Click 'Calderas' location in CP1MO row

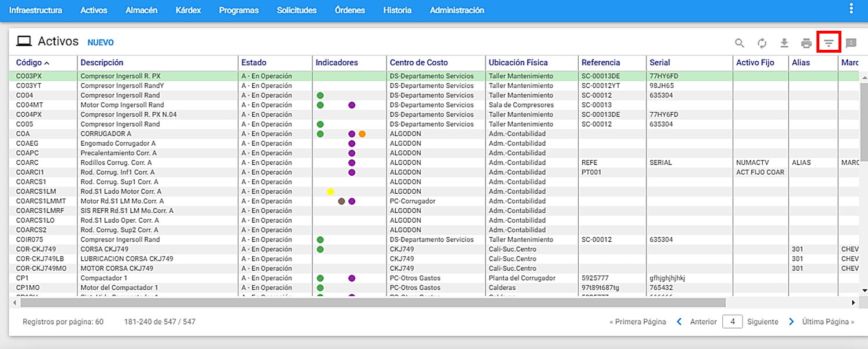pyautogui.click(x=503, y=288)
